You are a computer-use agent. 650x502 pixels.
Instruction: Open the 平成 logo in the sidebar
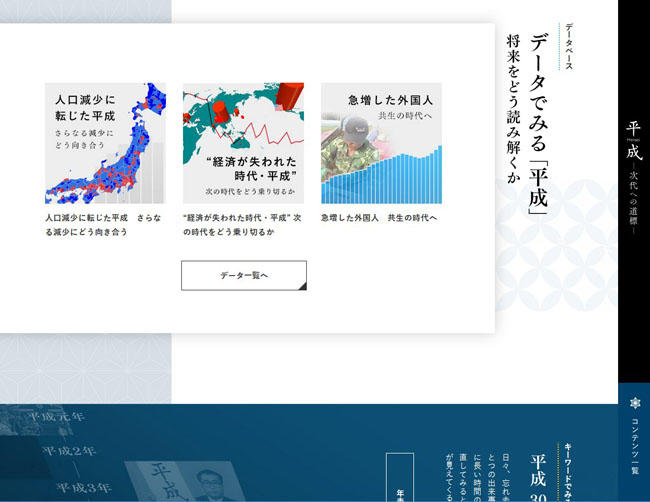[x=633, y=142]
